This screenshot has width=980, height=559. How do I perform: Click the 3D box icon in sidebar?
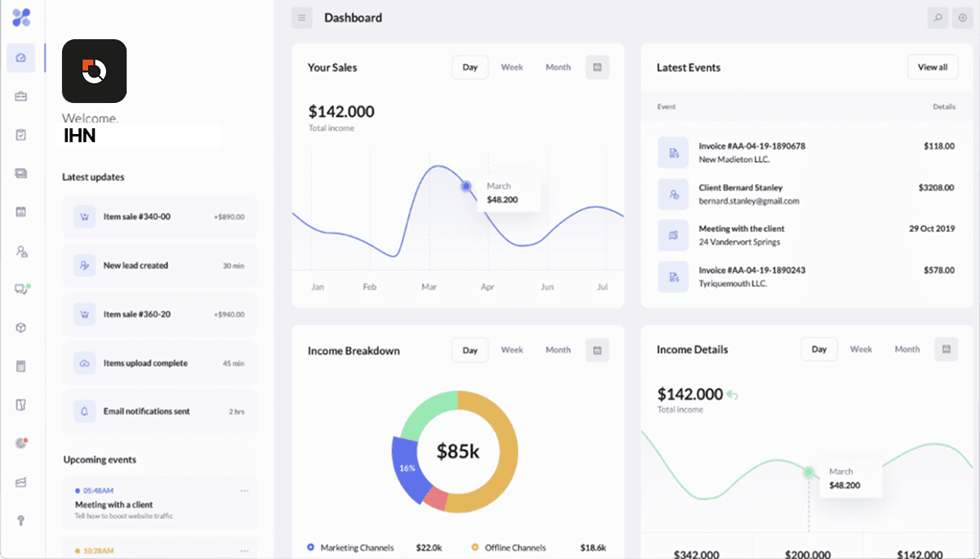21,328
